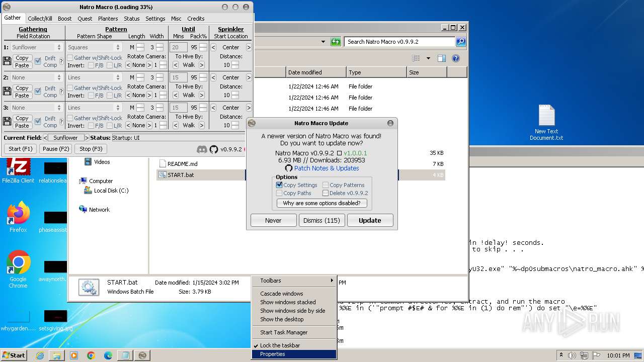Image resolution: width=644 pixels, height=362 pixels.
Task: Click the search magnifier in Explorer window
Action: [x=460, y=42]
